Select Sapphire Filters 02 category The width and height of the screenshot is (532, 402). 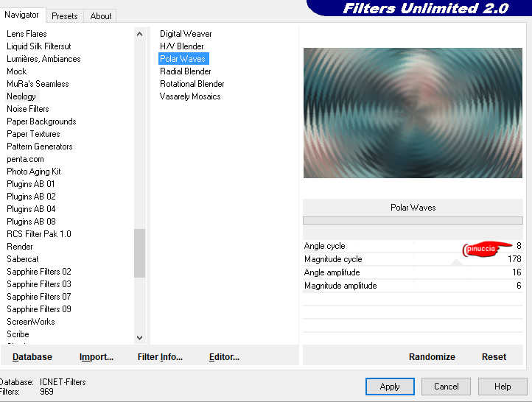39,272
